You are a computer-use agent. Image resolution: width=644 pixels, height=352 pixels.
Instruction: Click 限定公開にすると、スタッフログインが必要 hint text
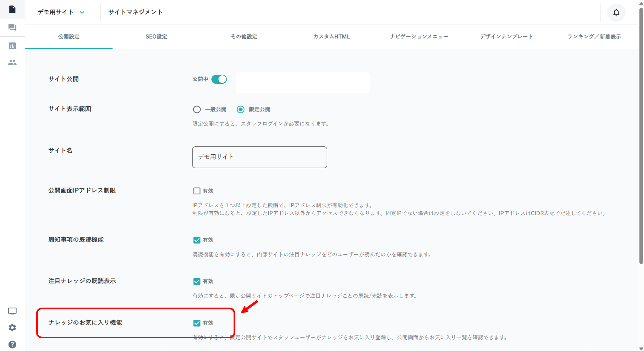[261, 124]
